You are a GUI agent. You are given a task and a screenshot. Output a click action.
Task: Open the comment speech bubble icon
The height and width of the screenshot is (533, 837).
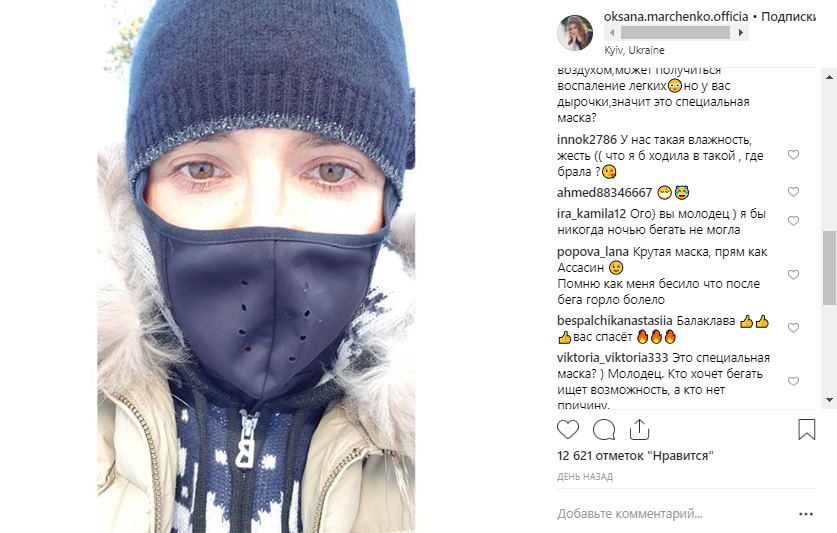(x=604, y=429)
